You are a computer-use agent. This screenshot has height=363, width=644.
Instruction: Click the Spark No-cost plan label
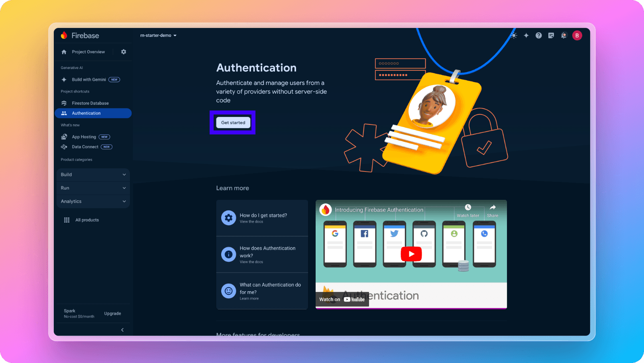coord(79,314)
